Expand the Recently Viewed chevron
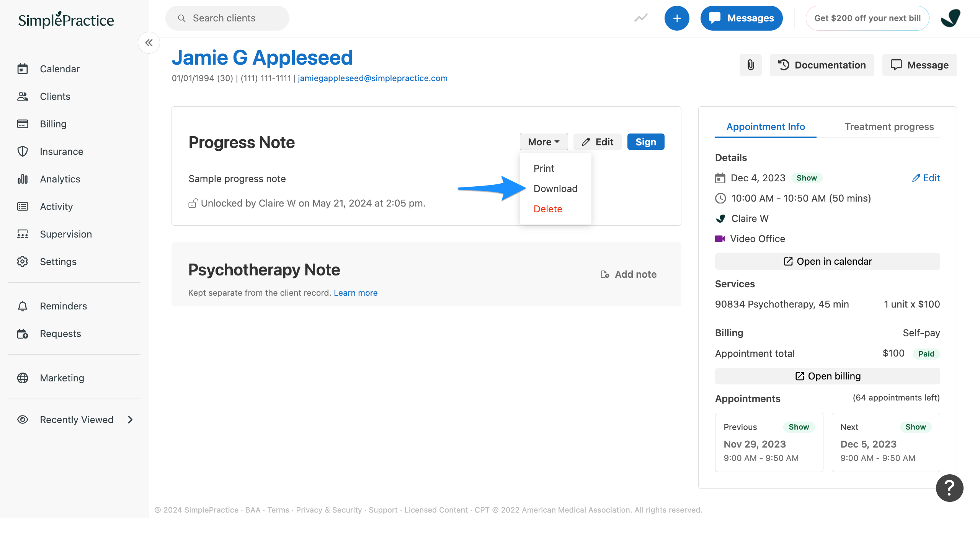The width and height of the screenshot is (980, 534). tap(130, 420)
